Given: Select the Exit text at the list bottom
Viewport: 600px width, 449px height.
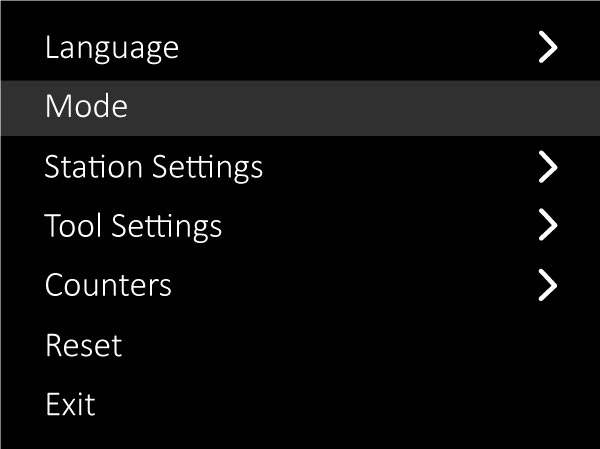Looking at the screenshot, I should (70, 404).
